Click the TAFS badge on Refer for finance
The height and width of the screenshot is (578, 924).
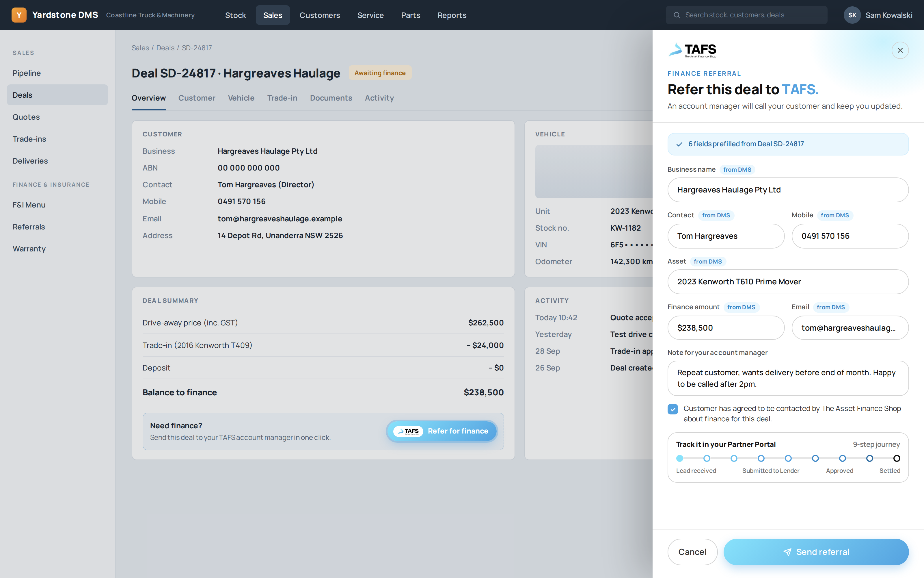click(408, 431)
